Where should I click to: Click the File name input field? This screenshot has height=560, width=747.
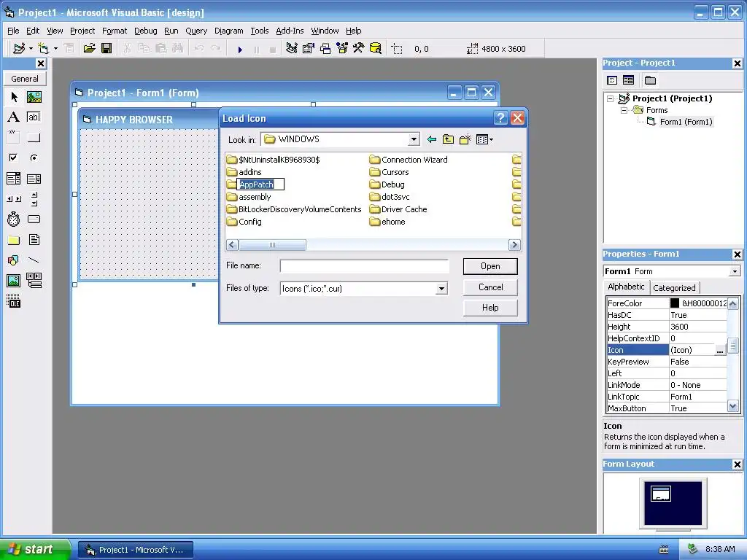(365, 266)
